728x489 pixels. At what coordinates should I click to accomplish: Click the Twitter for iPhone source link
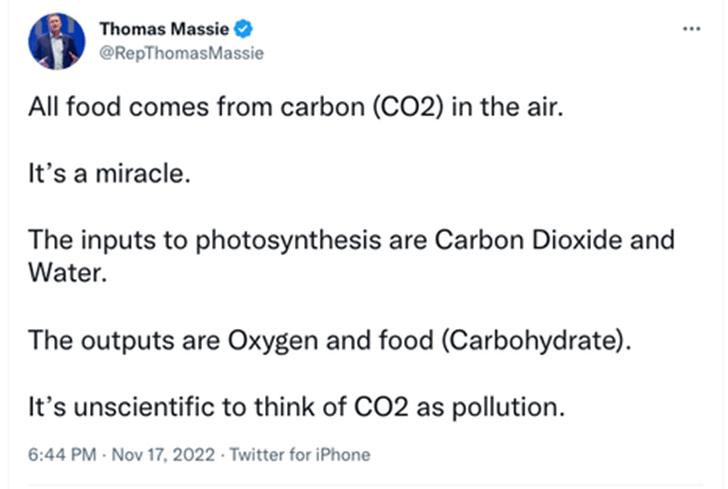point(300,455)
